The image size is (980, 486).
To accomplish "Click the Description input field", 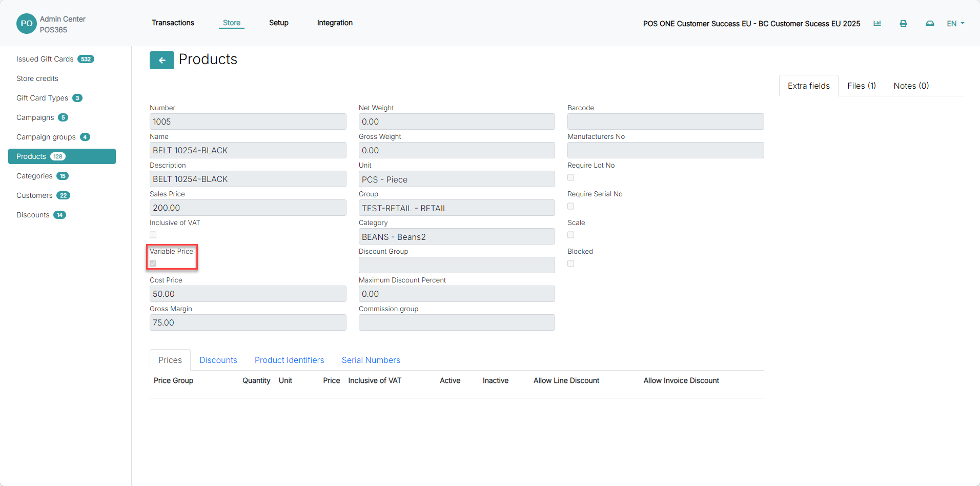I will [248, 179].
